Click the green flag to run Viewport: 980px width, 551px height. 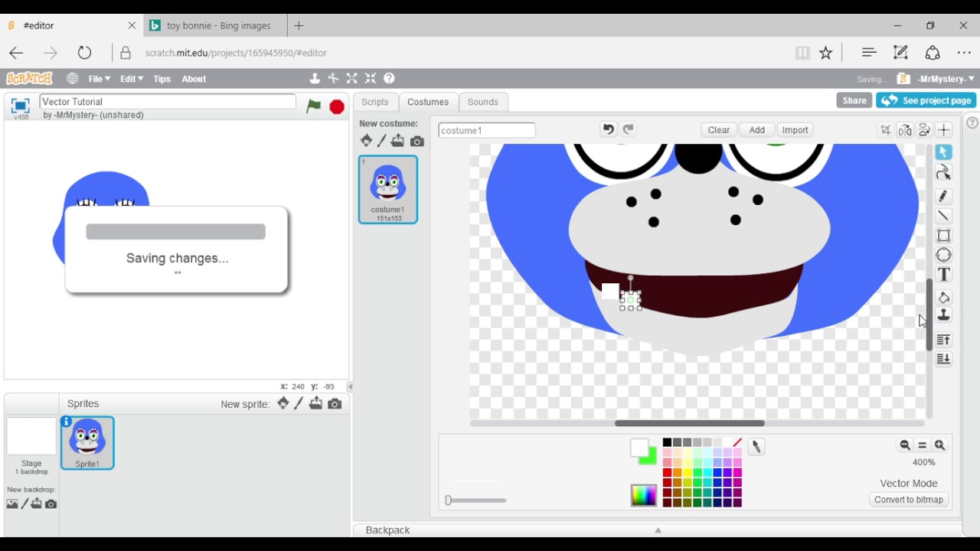point(313,106)
